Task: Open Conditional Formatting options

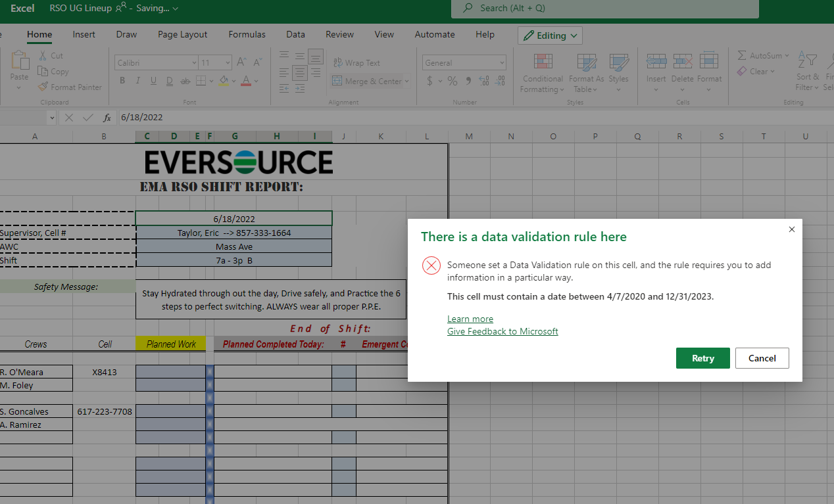Action: coord(542,71)
